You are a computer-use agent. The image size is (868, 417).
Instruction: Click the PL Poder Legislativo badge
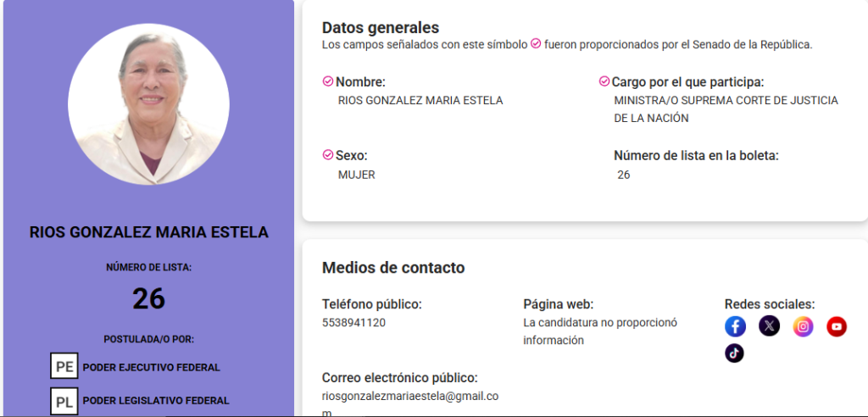[64, 402]
